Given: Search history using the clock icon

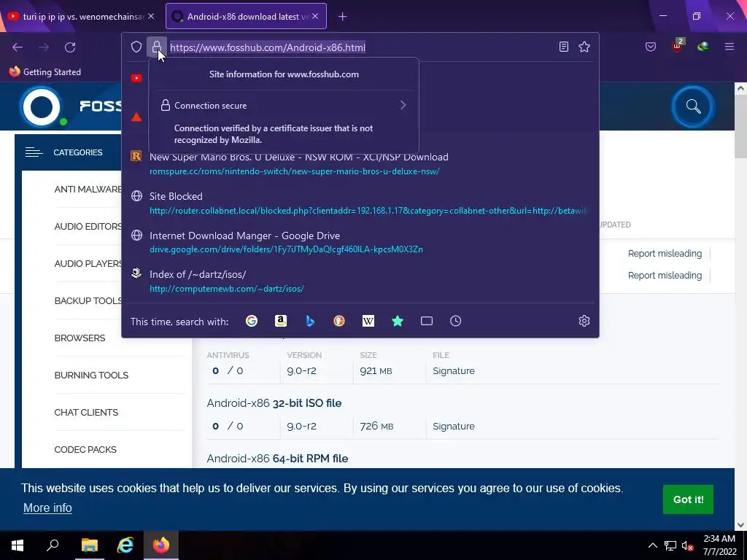Looking at the screenshot, I should click(x=455, y=321).
